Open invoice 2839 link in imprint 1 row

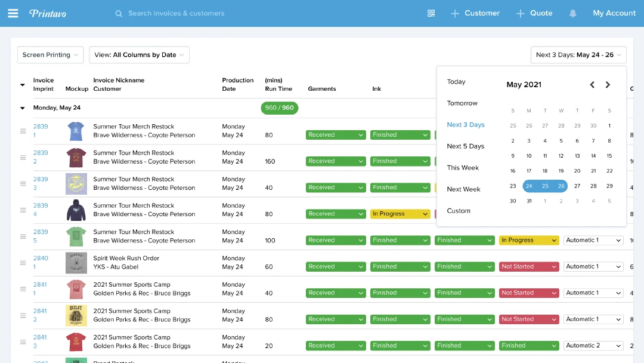point(41,126)
